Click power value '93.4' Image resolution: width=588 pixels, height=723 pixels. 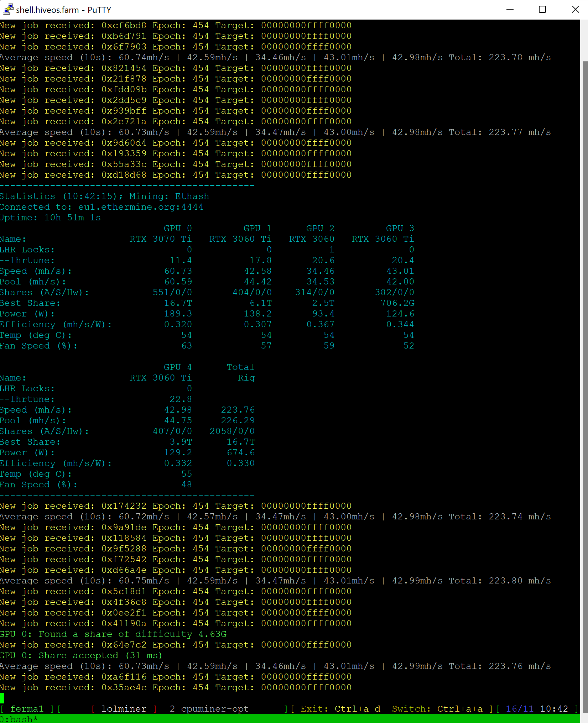[x=323, y=314]
